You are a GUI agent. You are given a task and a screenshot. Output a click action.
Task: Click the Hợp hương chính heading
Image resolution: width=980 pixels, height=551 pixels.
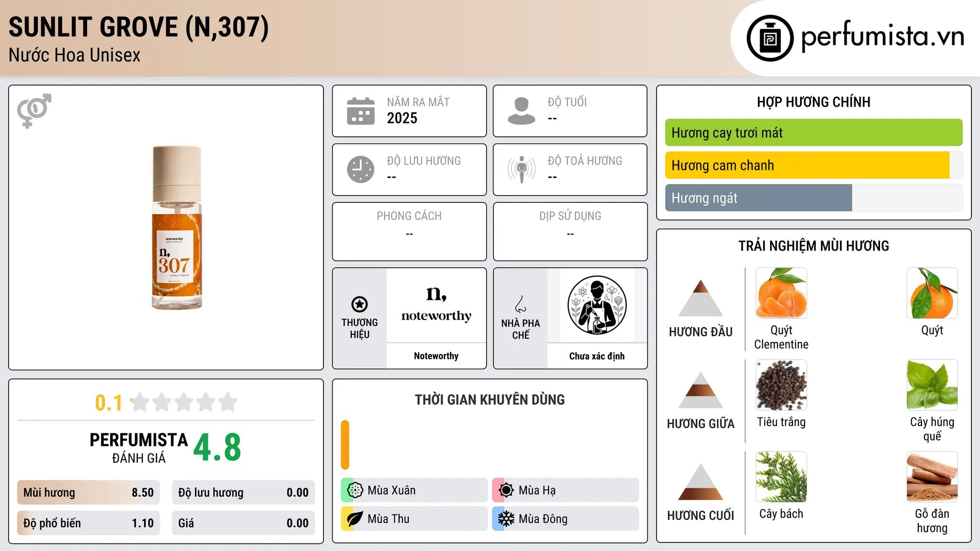point(813,102)
